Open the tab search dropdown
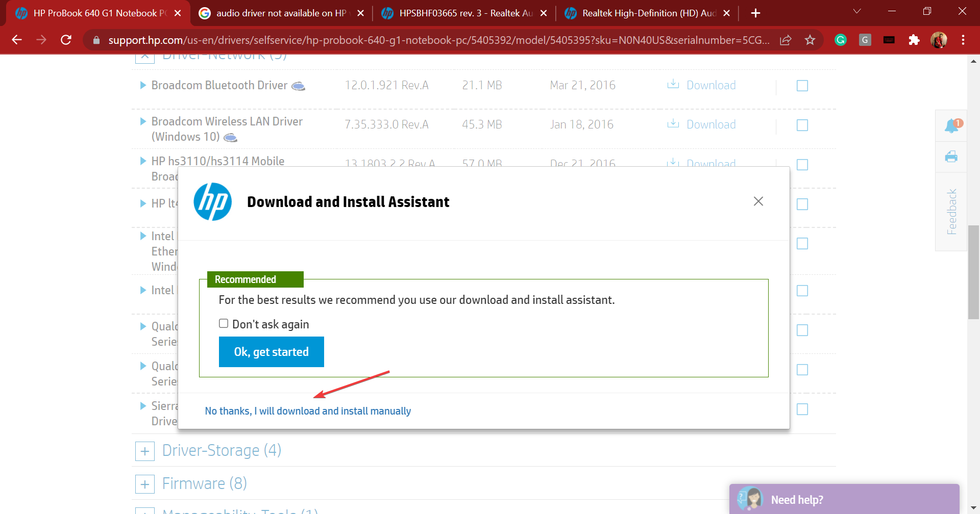This screenshot has height=514, width=980. pos(857,11)
